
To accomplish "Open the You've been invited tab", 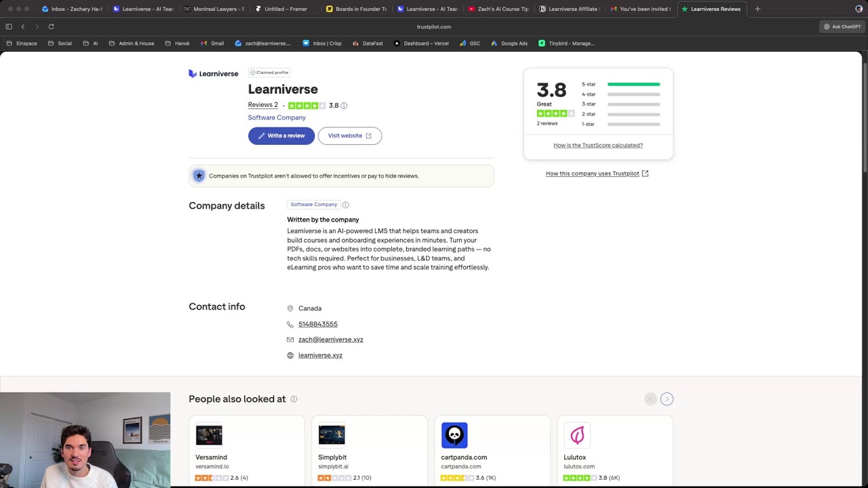I will tap(640, 9).
